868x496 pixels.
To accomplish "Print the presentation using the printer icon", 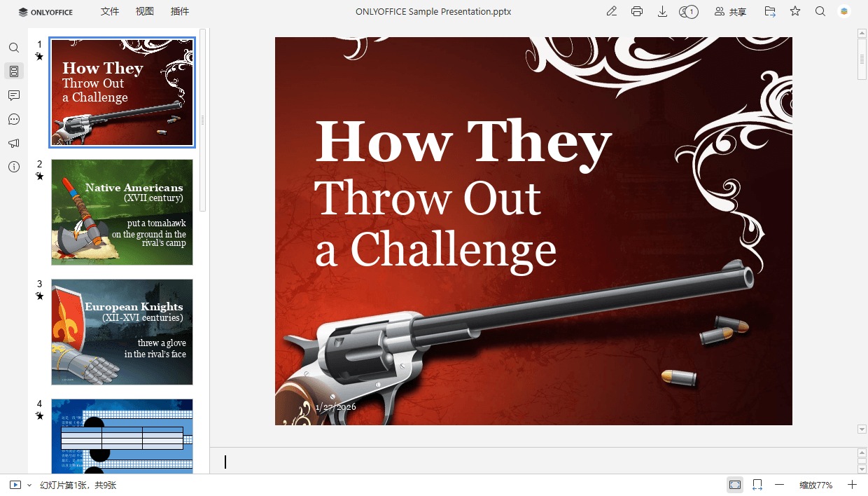I will click(x=637, y=11).
